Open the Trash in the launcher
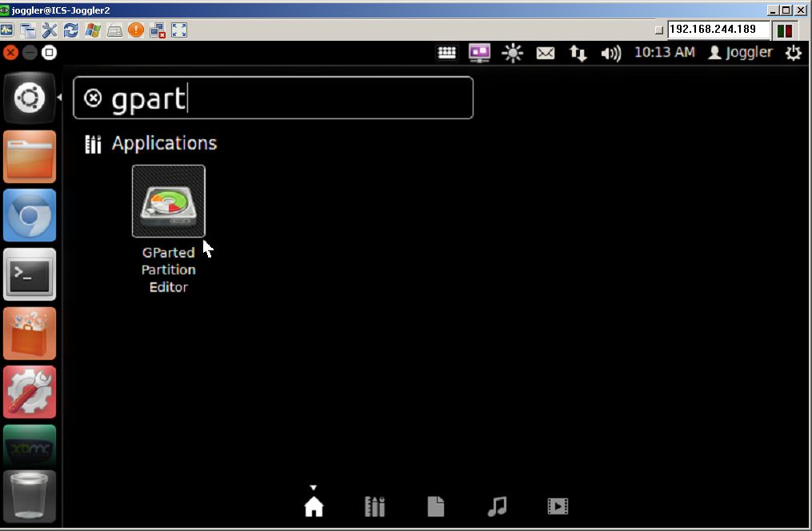Screen dimensions: 812x531 (x=30, y=497)
